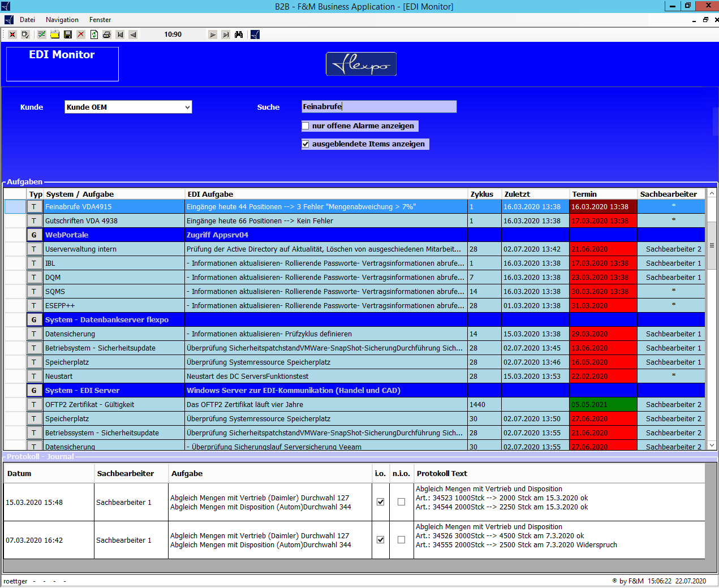Click the blue F&M logo toolbar icon
Viewport: 719px width, 588px height.
coord(255,34)
